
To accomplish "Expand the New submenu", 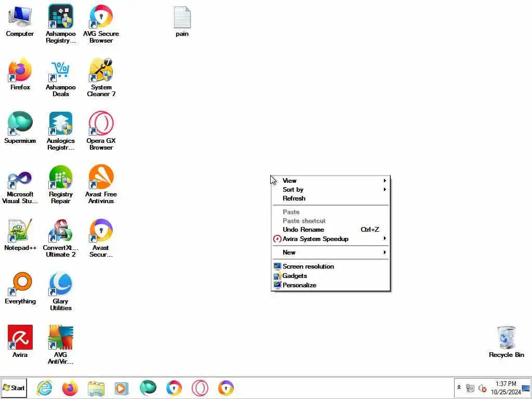I will point(331,252).
